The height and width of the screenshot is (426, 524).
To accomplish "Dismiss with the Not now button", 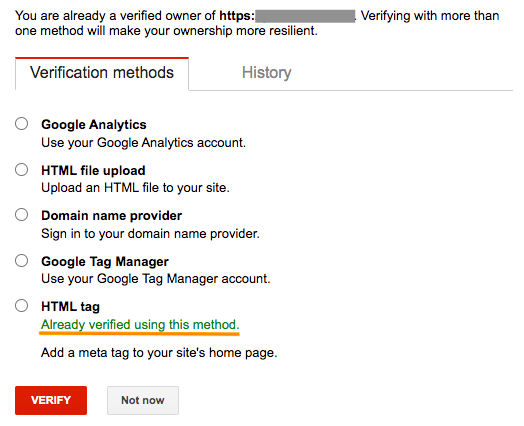I will 143,400.
